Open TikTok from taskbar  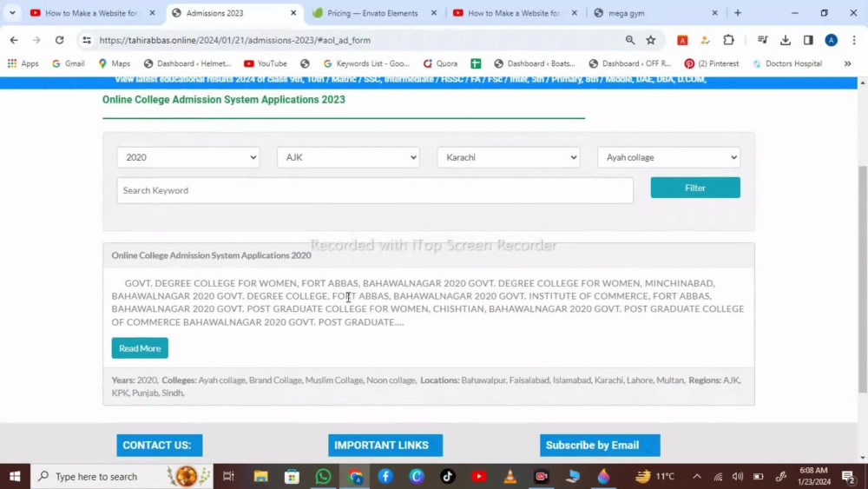[x=448, y=476]
